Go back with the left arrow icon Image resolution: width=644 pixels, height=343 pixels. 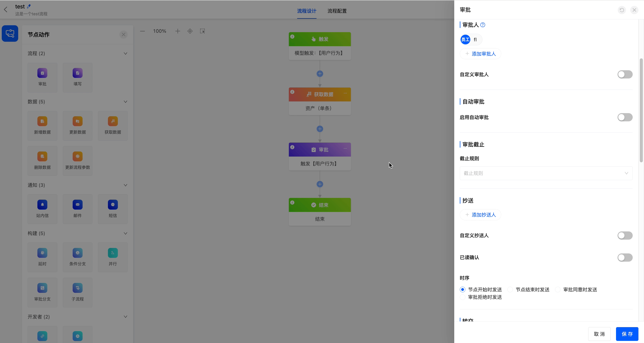click(x=6, y=10)
